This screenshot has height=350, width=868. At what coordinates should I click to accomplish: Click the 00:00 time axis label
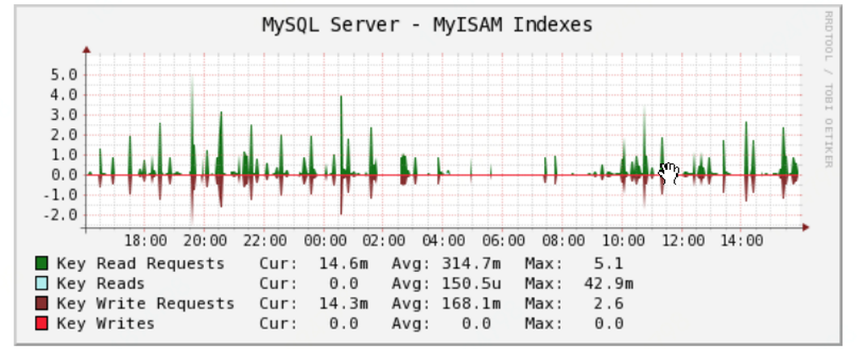pos(325,241)
